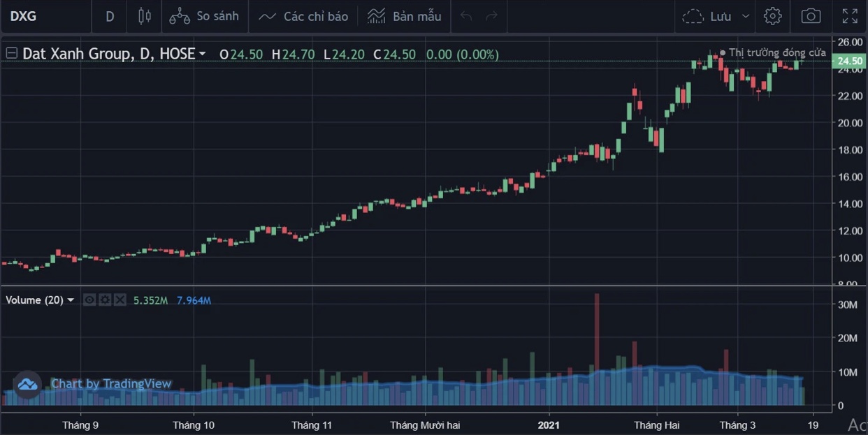
Task: Open the candlestick chart style selector
Action: 145,16
